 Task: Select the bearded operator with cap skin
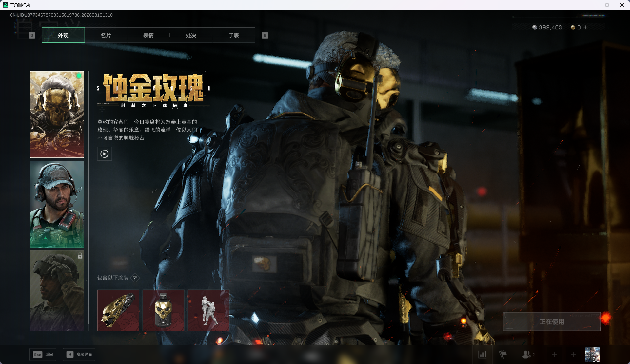click(x=57, y=204)
